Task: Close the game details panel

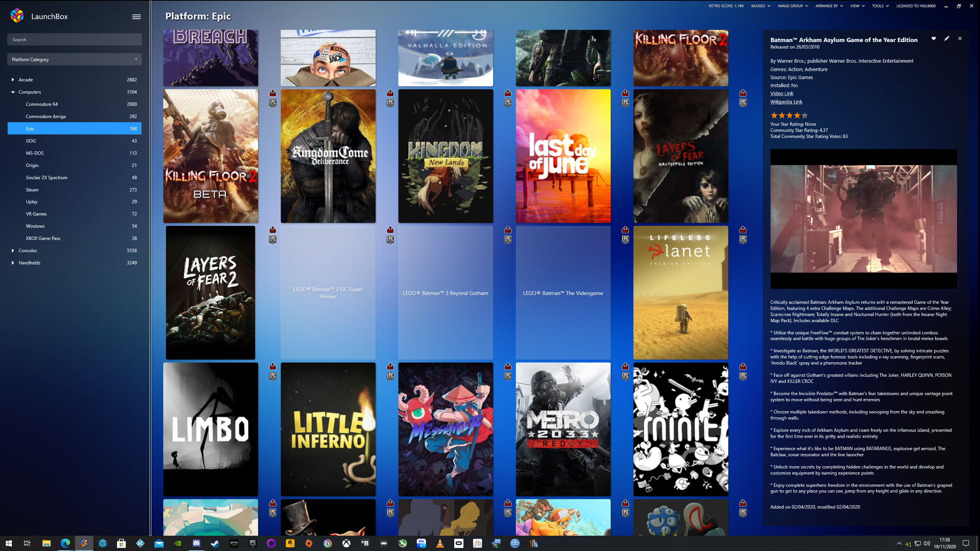Action: click(x=960, y=39)
